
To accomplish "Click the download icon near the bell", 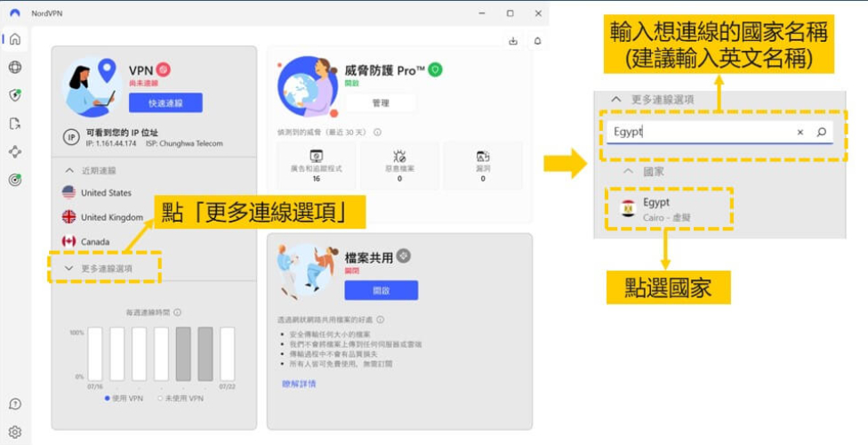I will coord(513,41).
